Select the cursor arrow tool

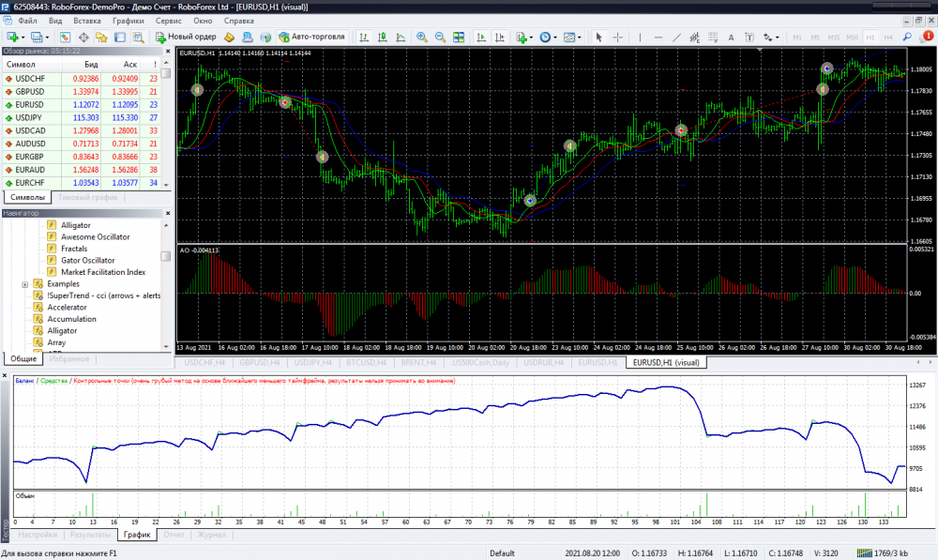point(599,38)
